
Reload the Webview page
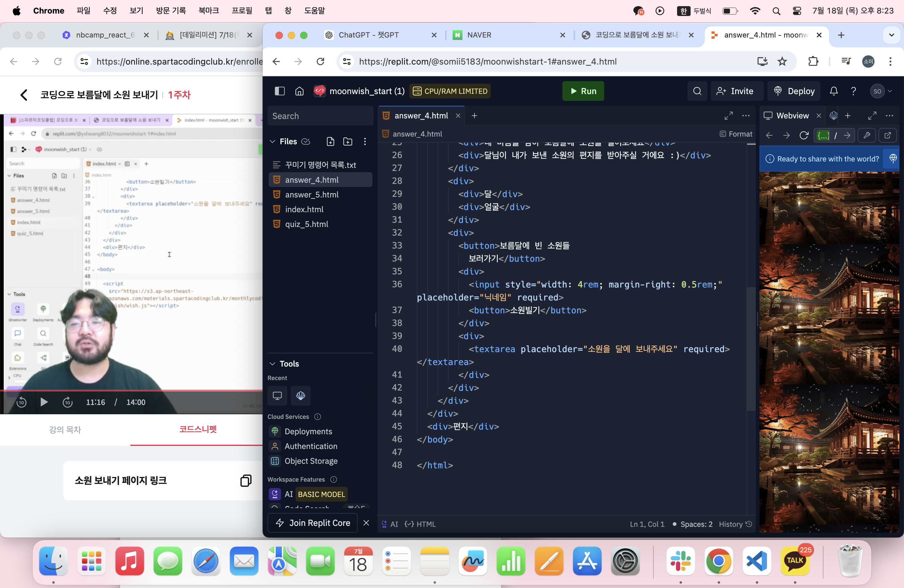(804, 135)
